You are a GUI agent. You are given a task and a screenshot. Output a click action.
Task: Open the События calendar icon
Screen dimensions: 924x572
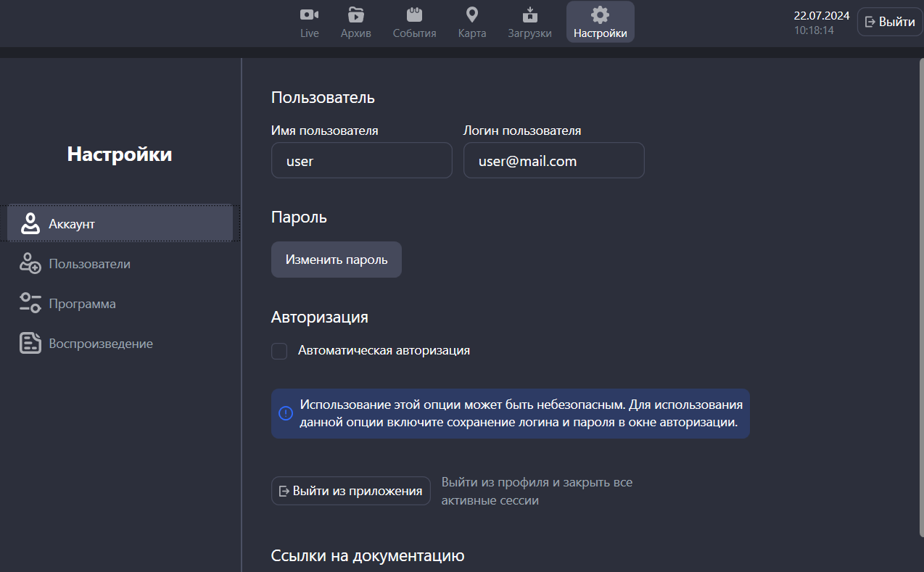coord(414,14)
